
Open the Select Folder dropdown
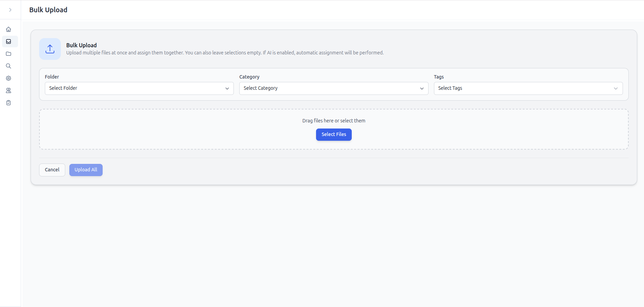[x=139, y=88]
